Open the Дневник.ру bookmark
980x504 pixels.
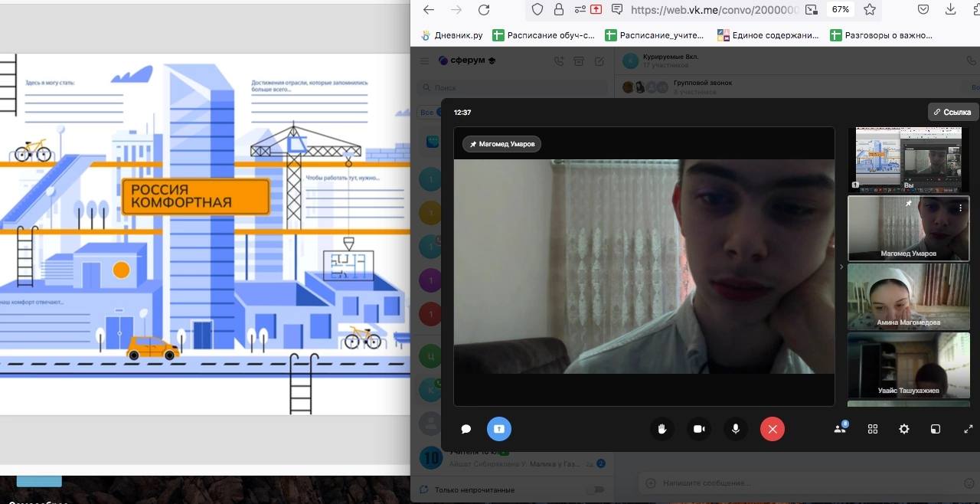[452, 35]
